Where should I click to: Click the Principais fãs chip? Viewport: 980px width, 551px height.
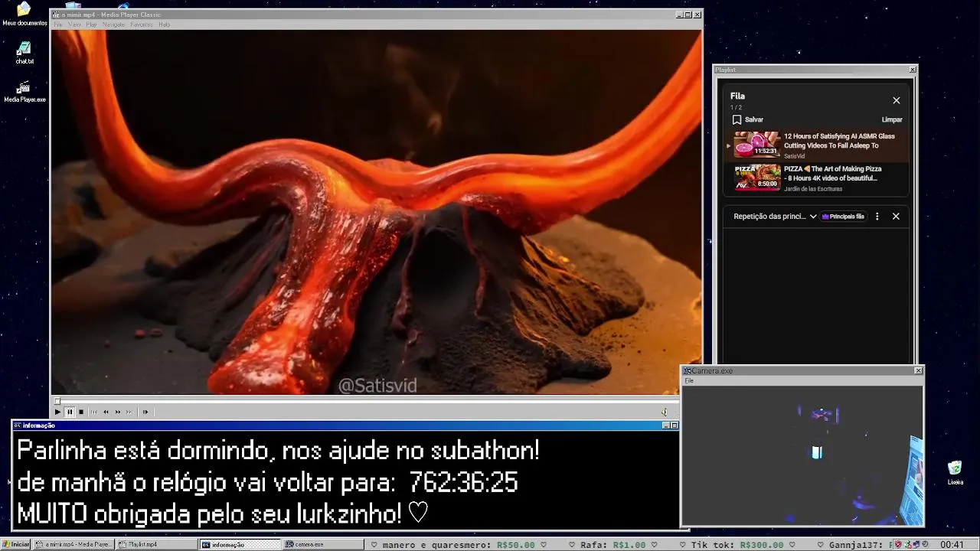[843, 217]
